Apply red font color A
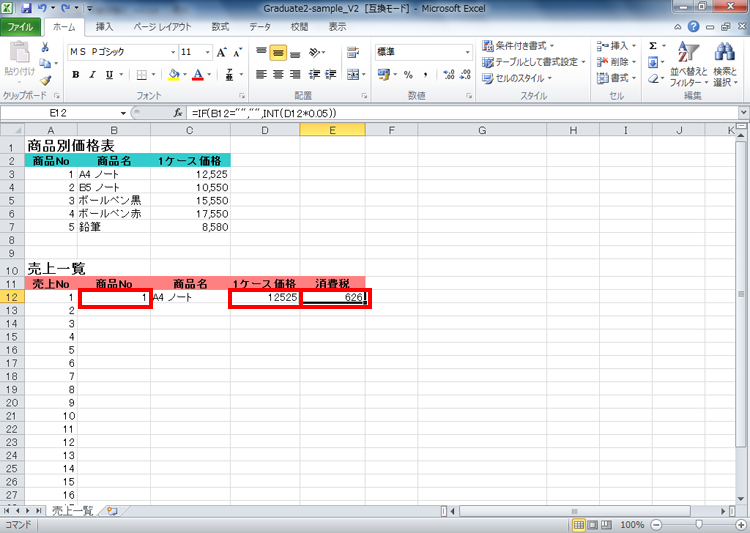This screenshot has height=533, width=750. point(198,75)
